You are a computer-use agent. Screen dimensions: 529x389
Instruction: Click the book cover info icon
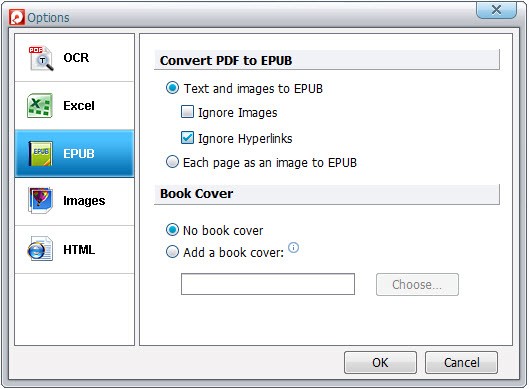[x=294, y=248]
